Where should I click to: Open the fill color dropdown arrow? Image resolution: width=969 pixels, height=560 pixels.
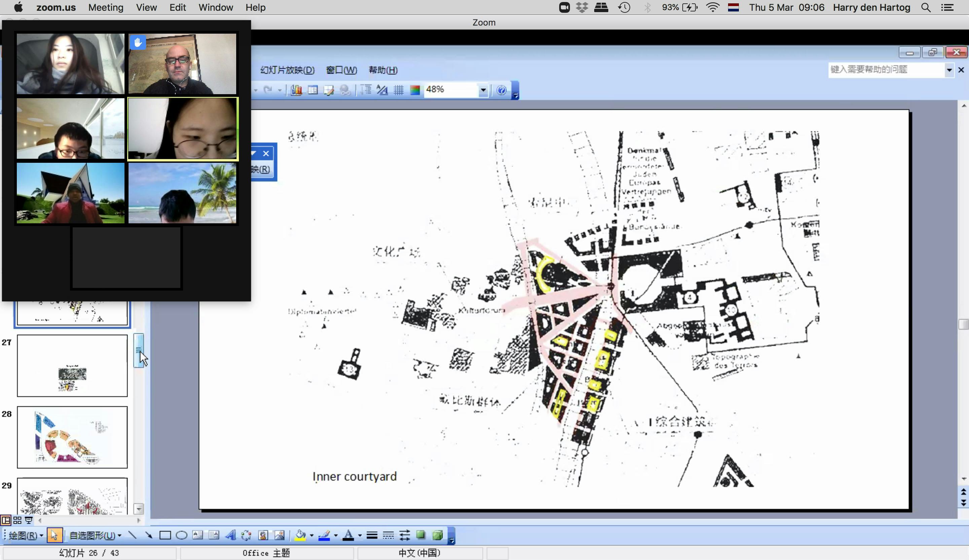[312, 535]
